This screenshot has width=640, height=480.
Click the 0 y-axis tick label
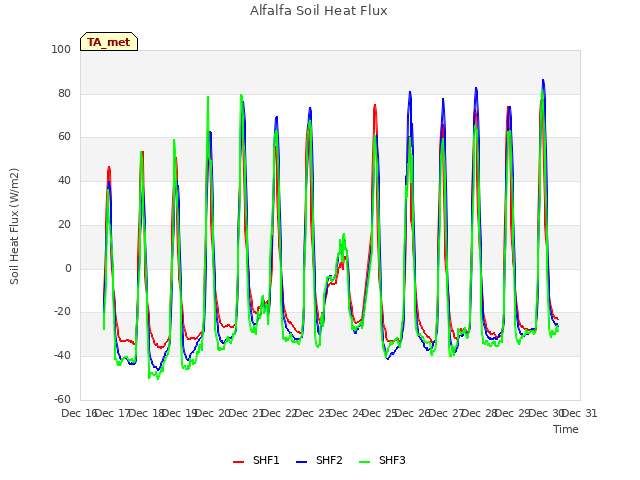(x=68, y=269)
